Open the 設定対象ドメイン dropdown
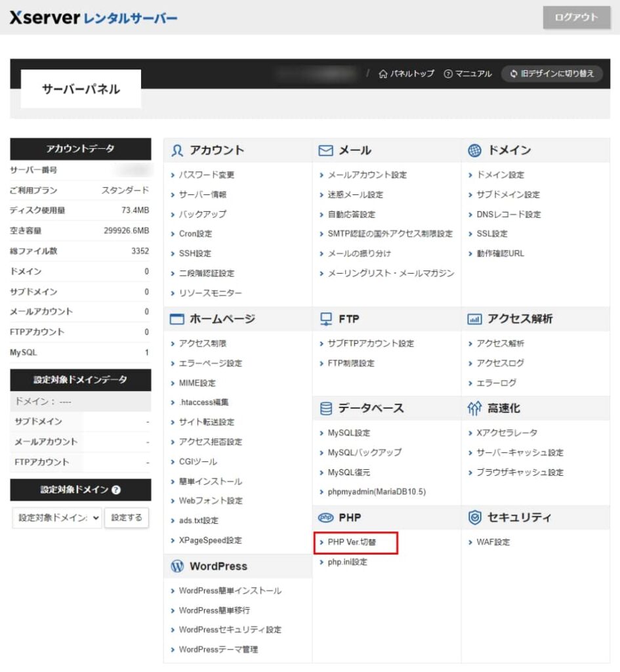This screenshot has width=620, height=672. click(x=58, y=518)
